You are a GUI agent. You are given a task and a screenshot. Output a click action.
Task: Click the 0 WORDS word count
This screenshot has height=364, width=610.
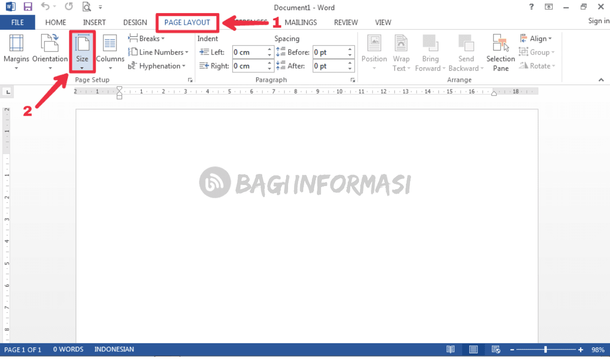68,349
